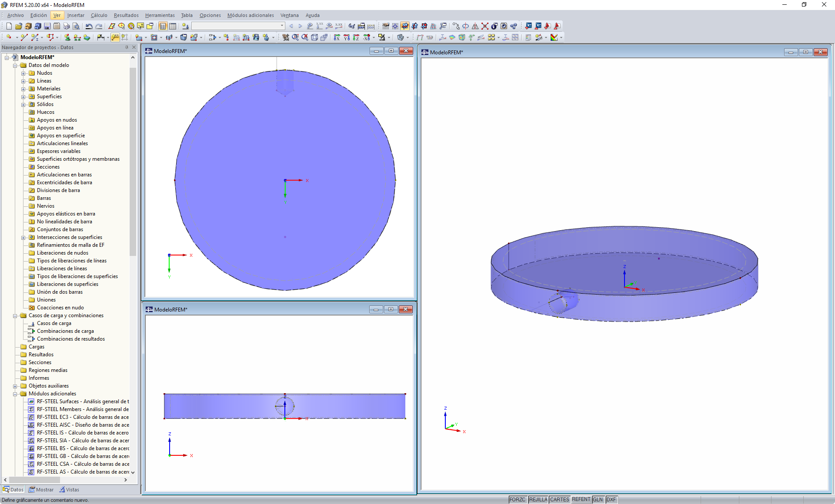Click the view in Z direction icon
835x504 pixels.
[x=356, y=37]
